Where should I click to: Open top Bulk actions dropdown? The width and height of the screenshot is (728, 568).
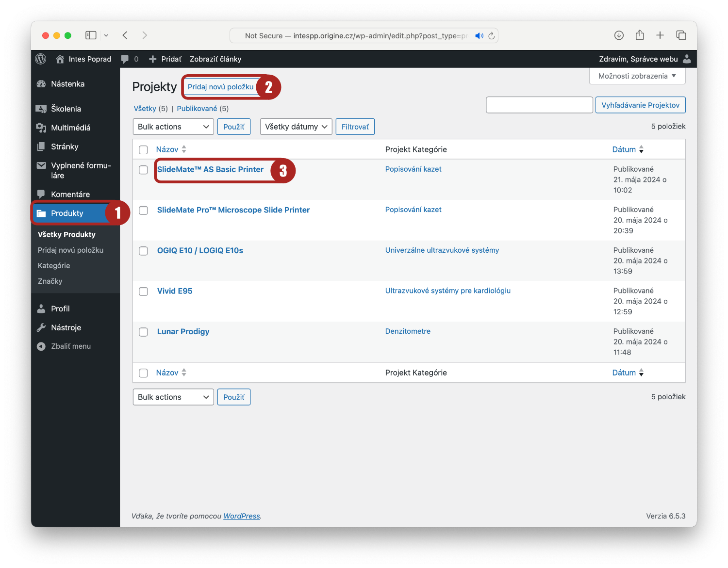coord(173,127)
